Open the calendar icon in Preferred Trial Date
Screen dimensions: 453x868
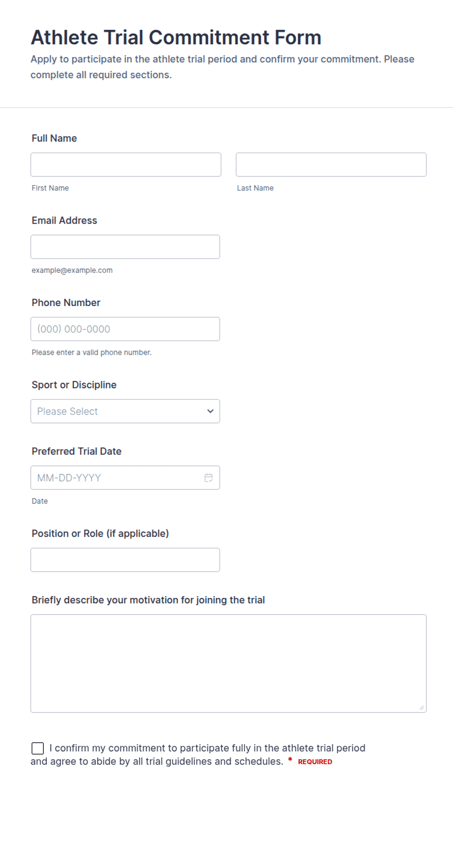coord(208,478)
